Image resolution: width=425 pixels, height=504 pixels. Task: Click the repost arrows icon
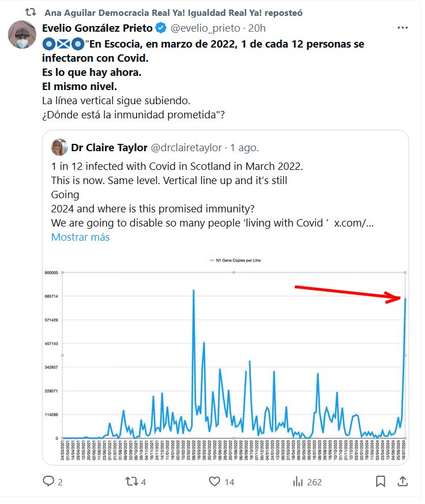coord(131,482)
